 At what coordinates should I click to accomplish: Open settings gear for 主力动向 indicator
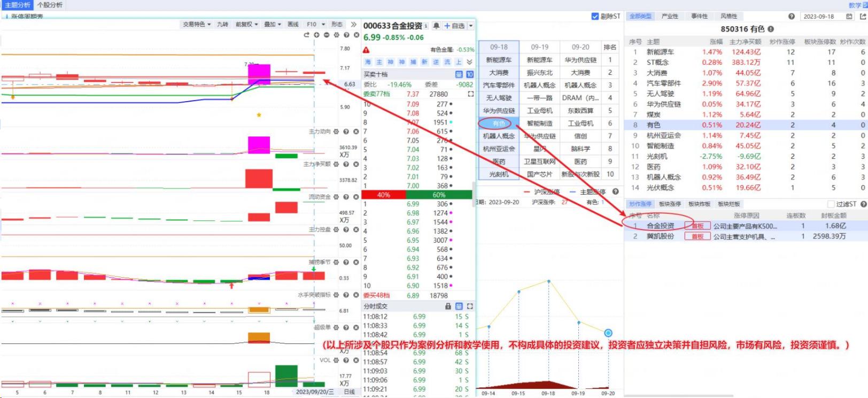(x=336, y=132)
